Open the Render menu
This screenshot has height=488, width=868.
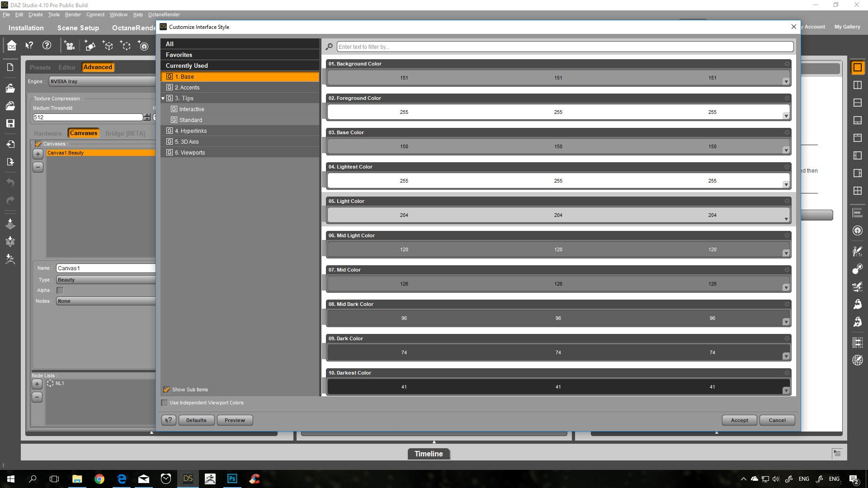72,14
